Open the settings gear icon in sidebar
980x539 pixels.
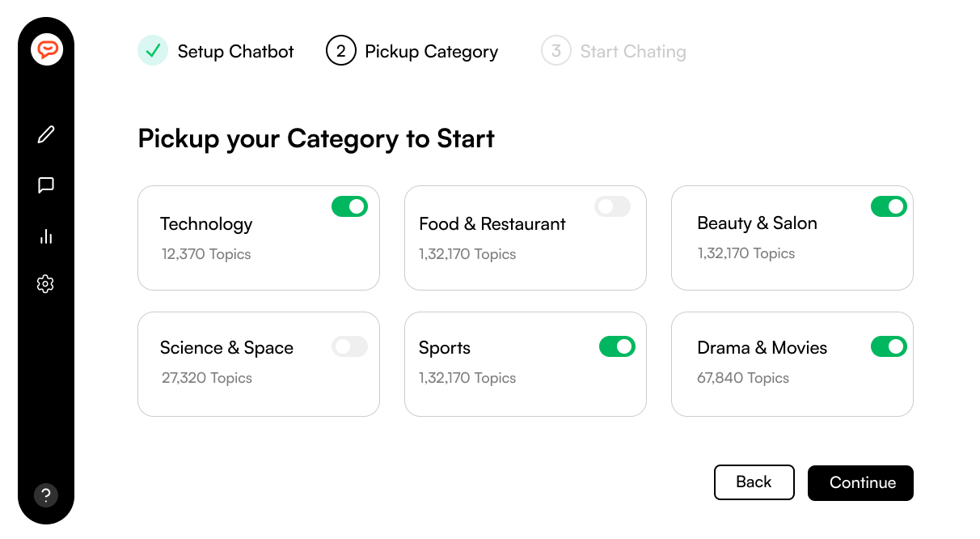point(45,284)
